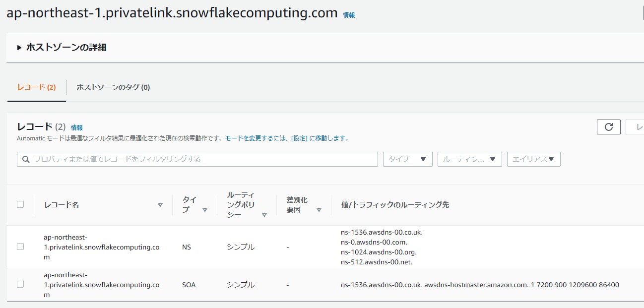This screenshot has width=644, height=308.
Task: Click the search magnifier icon in filter box
Action: (x=25, y=159)
